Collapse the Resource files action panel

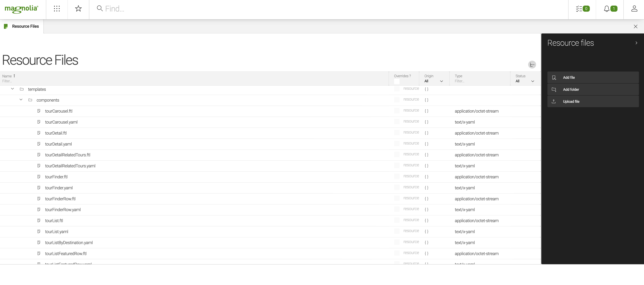pyautogui.click(x=636, y=43)
